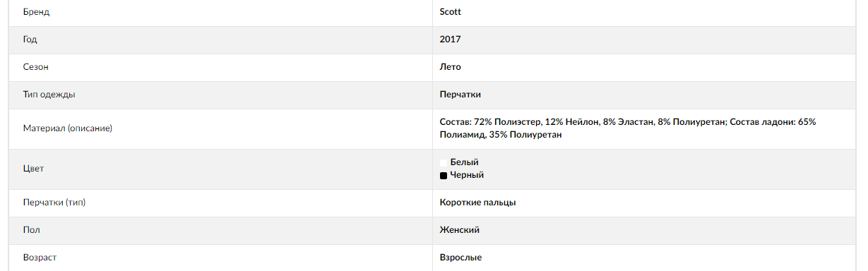This screenshot has width=868, height=271.
Task: Click the Перчатки clothing type value
Action: (460, 95)
